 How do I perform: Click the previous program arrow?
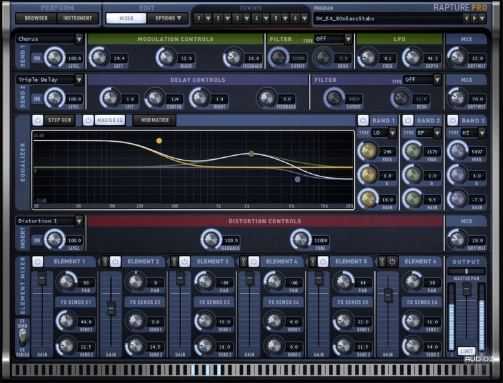(x=467, y=19)
